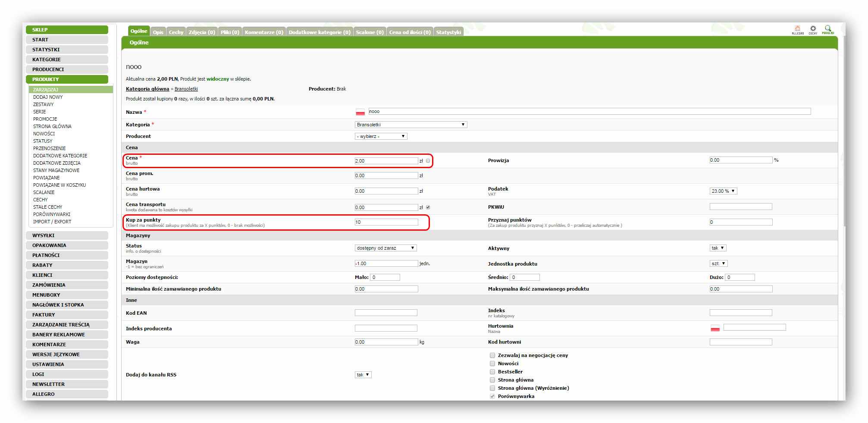This screenshot has height=423, width=868.
Task: Focus the Indeks producenta input
Action: [386, 328]
